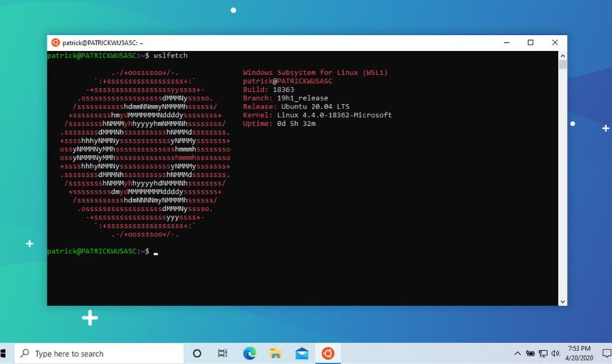Screen dimensions: 612x364
Task: Open the clock showing 7:53 PM
Action: pos(578,354)
